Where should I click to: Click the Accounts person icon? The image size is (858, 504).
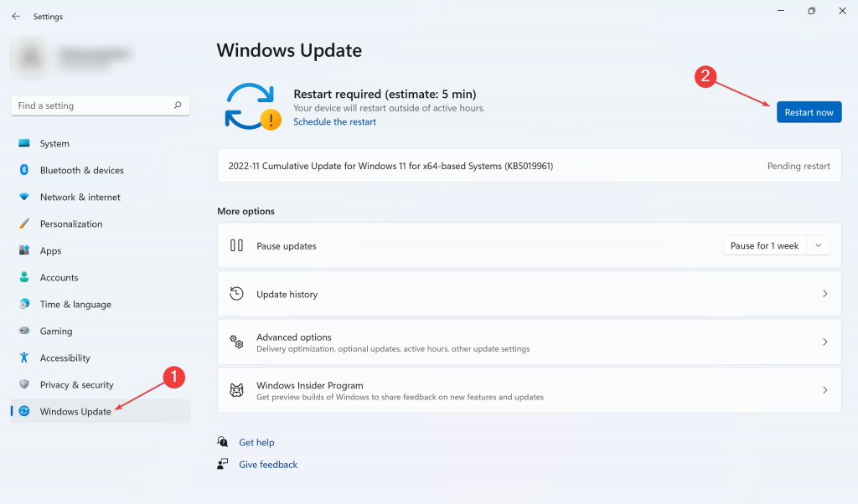(24, 277)
